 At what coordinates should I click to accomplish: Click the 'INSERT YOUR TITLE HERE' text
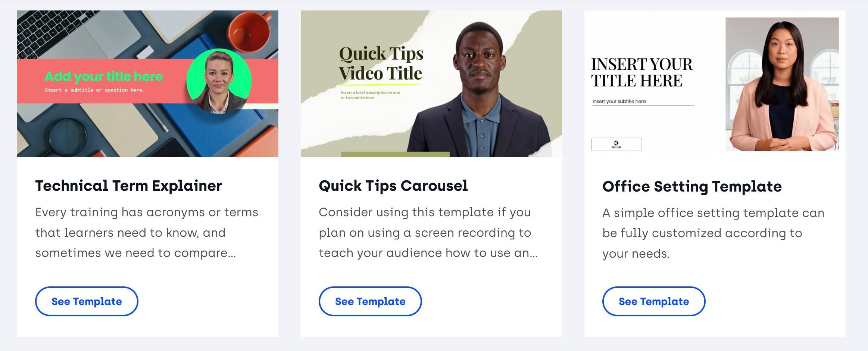[x=642, y=72]
